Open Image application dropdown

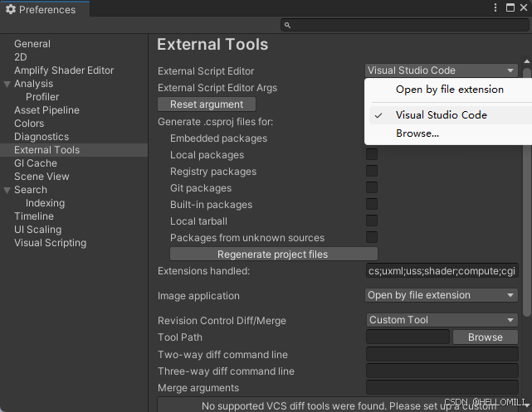click(x=442, y=295)
